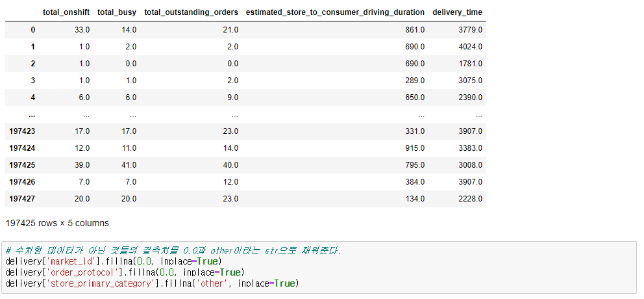Select delivery_time 3907.0 in row 197423
This screenshot has height=299, width=644.
[x=470, y=131]
